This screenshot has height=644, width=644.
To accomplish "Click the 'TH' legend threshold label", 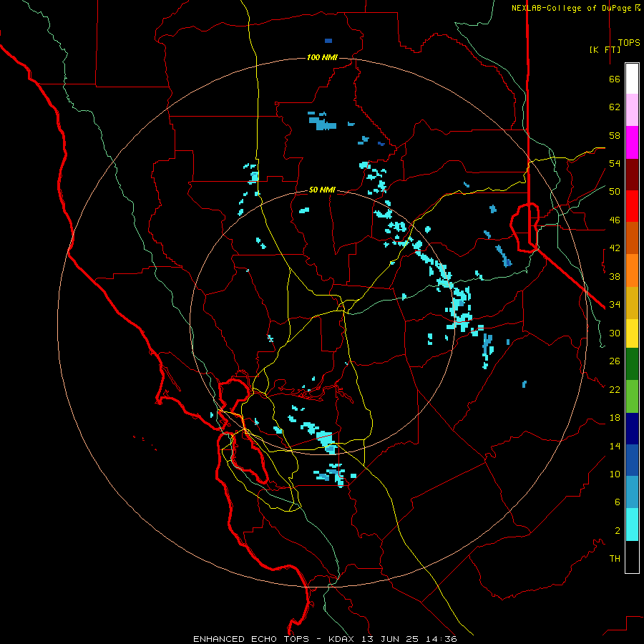I will pos(615,559).
